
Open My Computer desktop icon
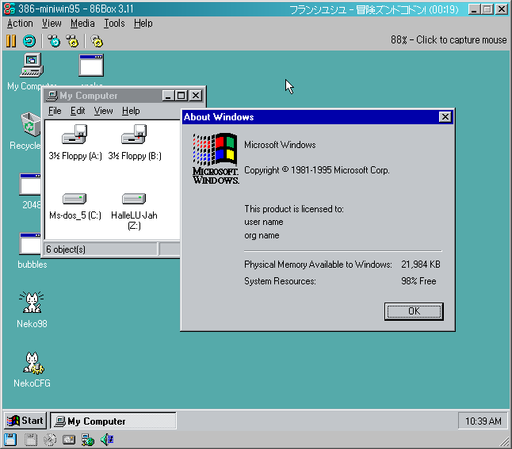[32, 66]
